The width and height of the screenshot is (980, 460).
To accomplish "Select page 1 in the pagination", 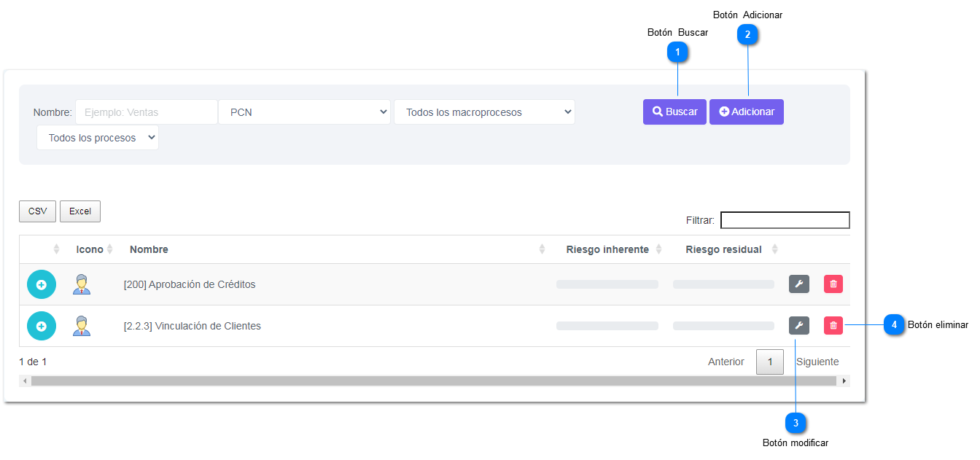I will (770, 362).
